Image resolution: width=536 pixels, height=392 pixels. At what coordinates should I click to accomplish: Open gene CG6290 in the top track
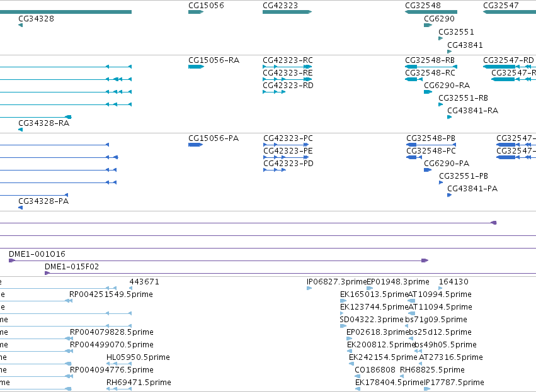pos(439,19)
